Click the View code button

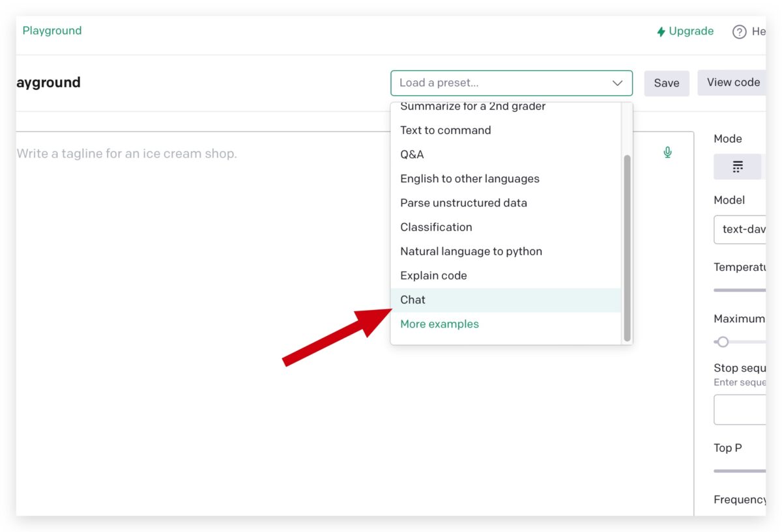tap(732, 83)
